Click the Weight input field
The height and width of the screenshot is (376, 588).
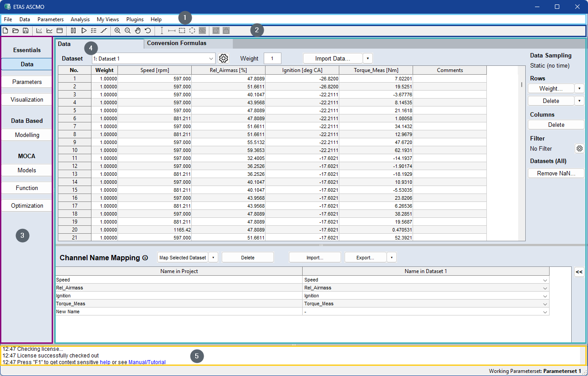point(272,58)
